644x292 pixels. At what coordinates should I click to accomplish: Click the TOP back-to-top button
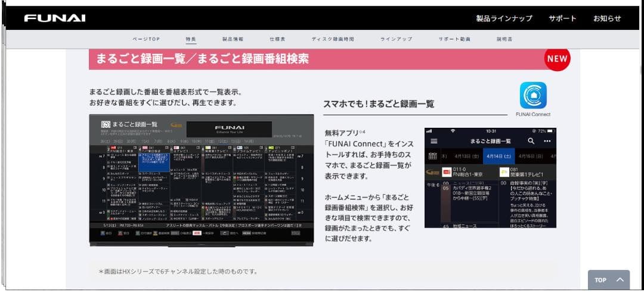pyautogui.click(x=609, y=279)
